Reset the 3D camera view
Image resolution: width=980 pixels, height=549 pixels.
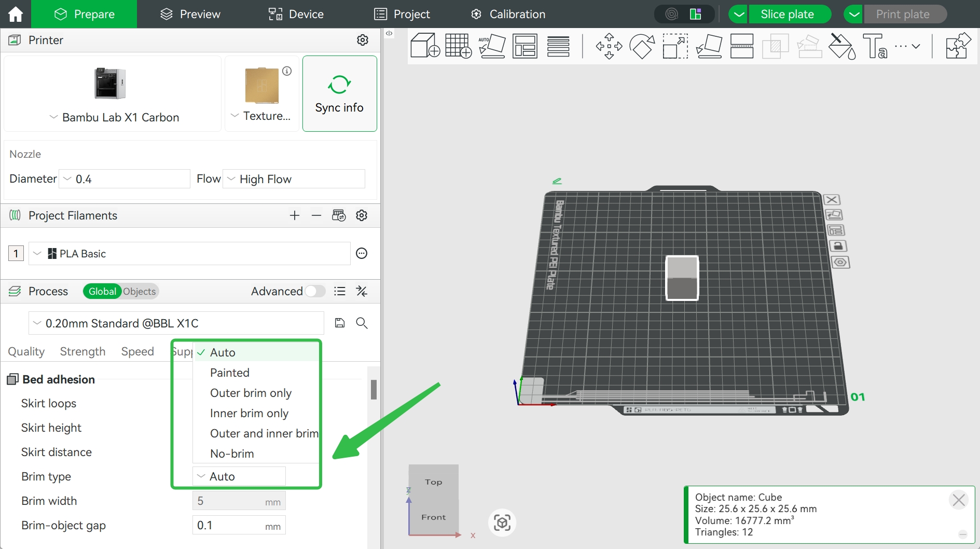point(502,523)
